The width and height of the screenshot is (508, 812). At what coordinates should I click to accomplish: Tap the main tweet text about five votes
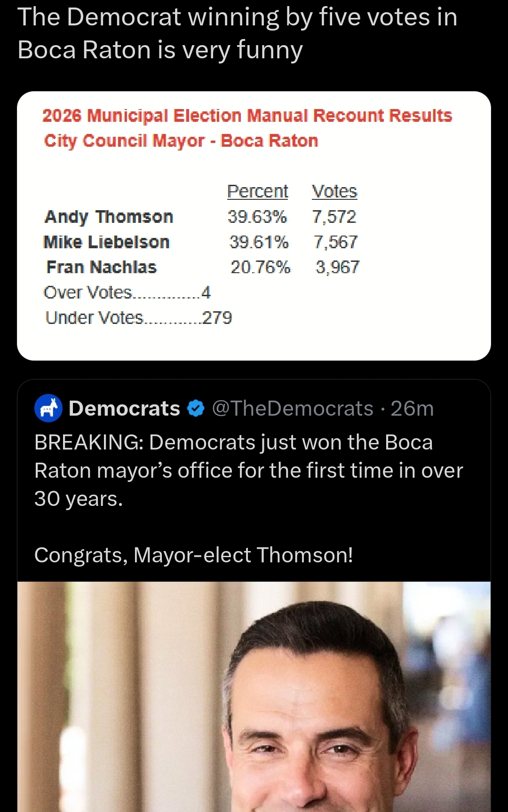[237, 33]
